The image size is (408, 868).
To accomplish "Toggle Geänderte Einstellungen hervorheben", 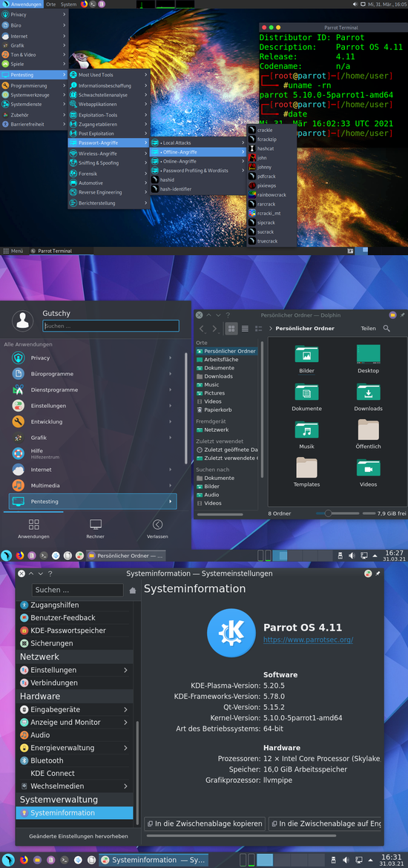I will (x=79, y=836).
